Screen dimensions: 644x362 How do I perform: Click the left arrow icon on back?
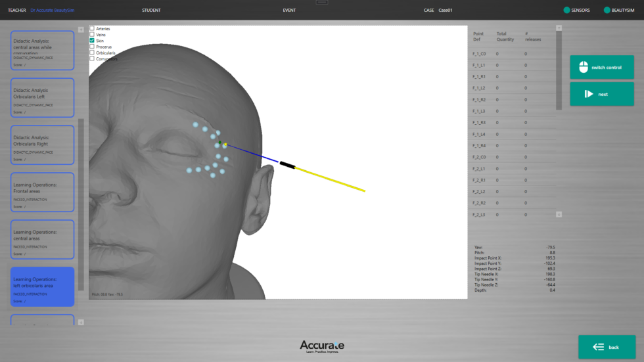click(598, 347)
